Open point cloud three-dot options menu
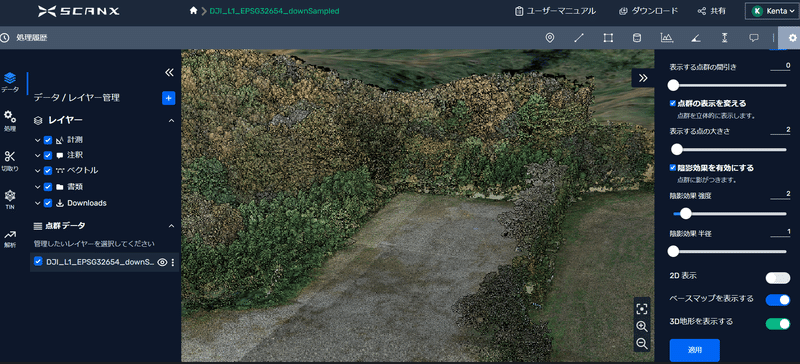 (172, 262)
